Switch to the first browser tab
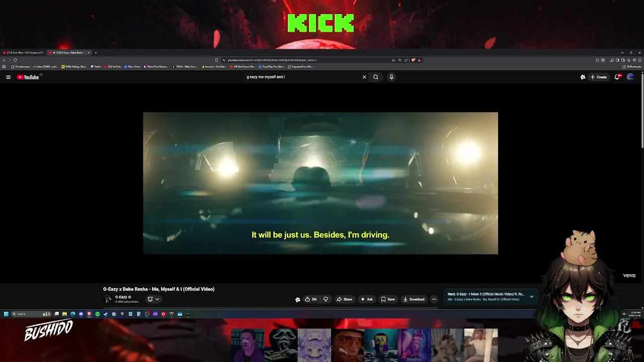644x362 pixels. [23, 52]
